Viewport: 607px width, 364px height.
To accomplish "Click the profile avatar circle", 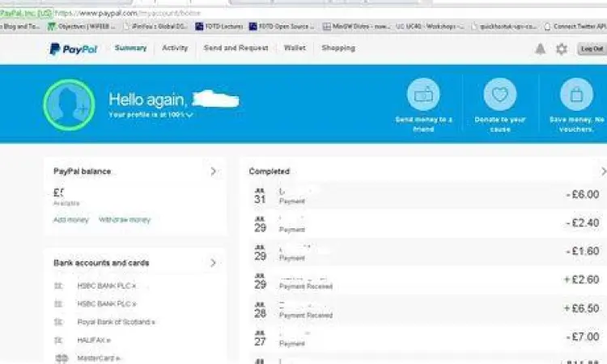I will click(69, 105).
